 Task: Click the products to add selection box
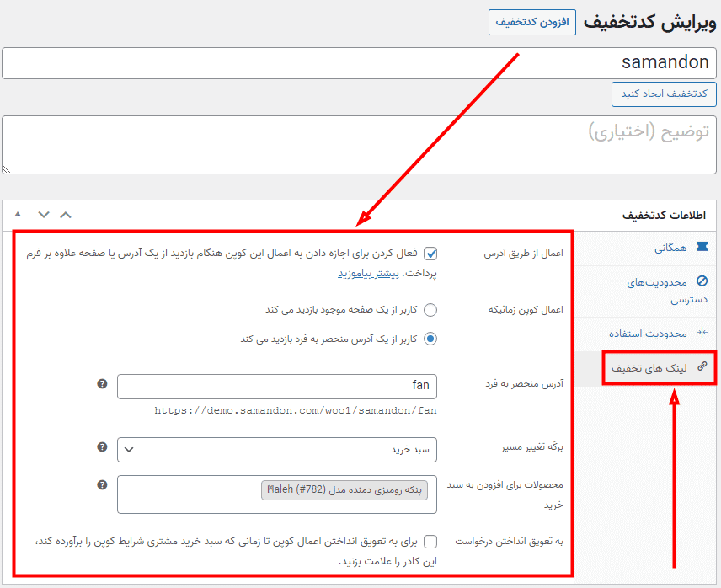[277, 494]
